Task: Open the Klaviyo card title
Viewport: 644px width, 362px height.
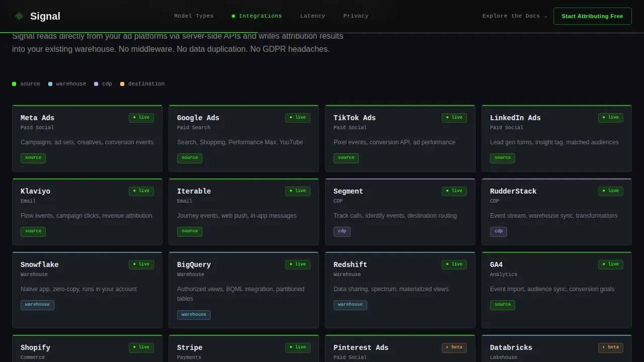Action: tap(35, 191)
